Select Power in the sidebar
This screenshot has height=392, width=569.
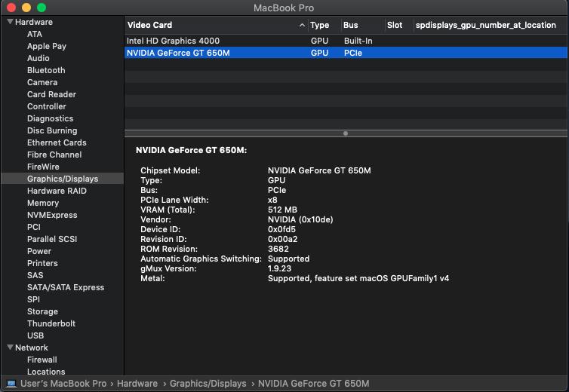pyautogui.click(x=38, y=251)
